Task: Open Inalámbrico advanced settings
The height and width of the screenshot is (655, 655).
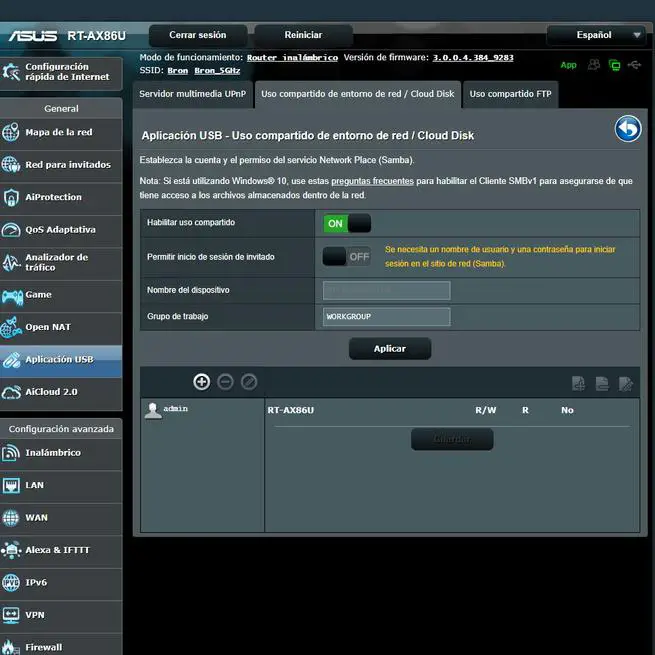Action: [x=61, y=454]
